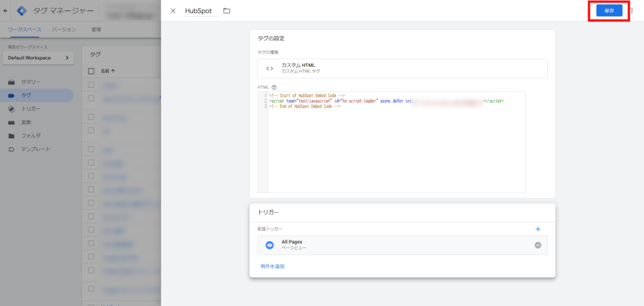644x306 pixels.
Task: Expand the Default Workspace selector
Action: click(38, 58)
